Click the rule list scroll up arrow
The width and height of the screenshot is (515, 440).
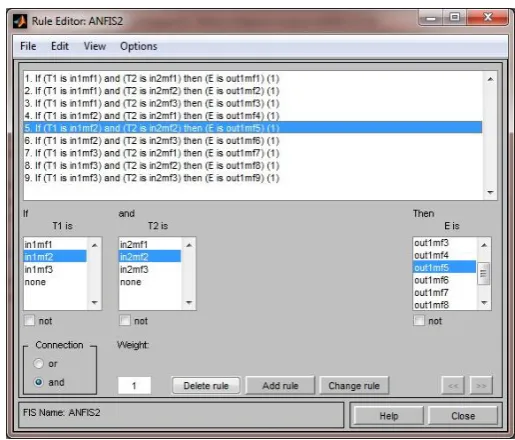(x=490, y=79)
